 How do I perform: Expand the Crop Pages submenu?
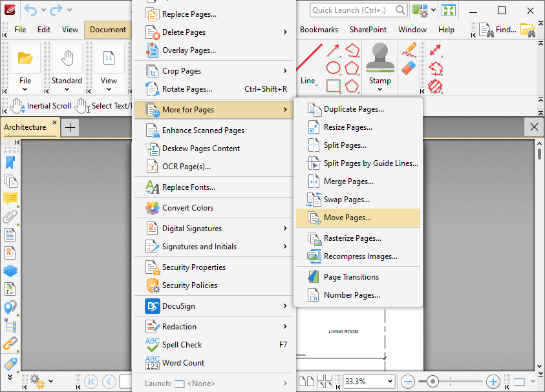pos(285,71)
